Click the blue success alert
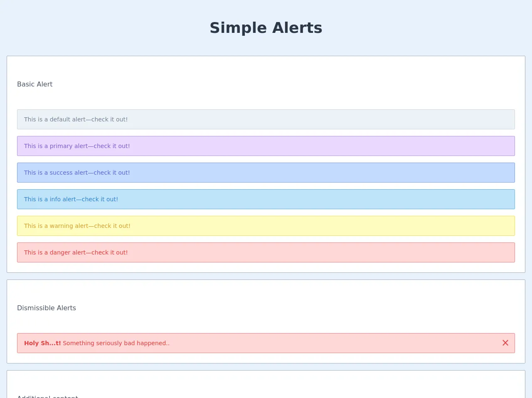 (266, 173)
